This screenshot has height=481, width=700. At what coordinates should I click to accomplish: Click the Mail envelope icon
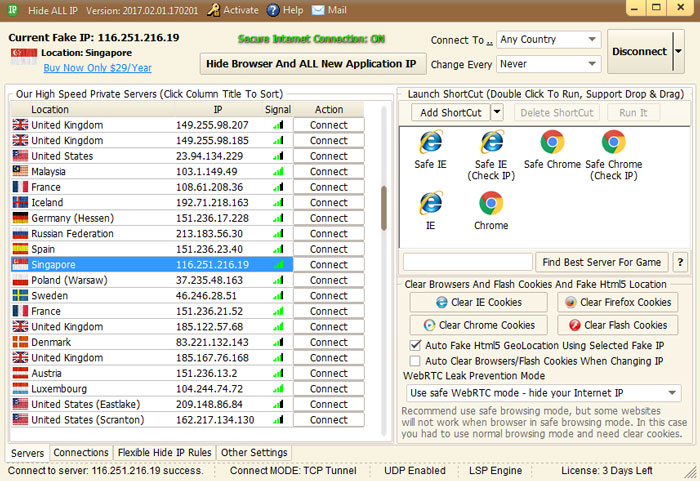tap(318, 10)
